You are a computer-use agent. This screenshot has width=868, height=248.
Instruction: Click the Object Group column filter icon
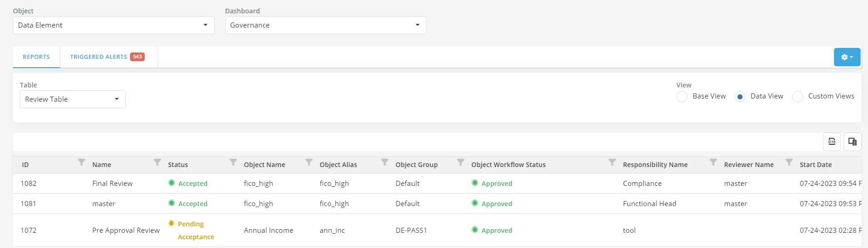click(460, 162)
